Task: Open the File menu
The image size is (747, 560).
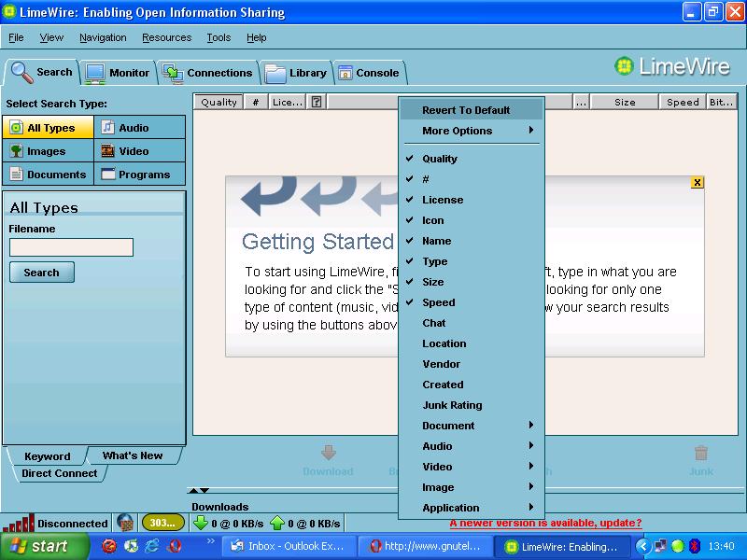Action: [16, 37]
